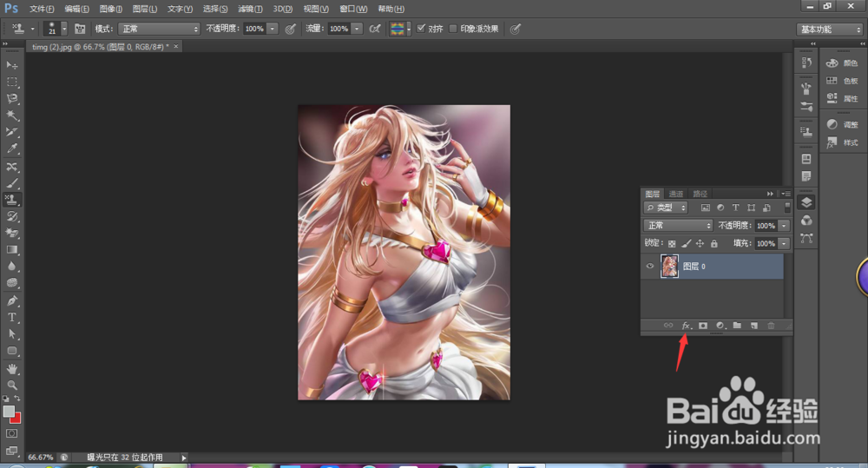
Task: Select the Horizontal Type tool
Action: pyautogui.click(x=11, y=317)
